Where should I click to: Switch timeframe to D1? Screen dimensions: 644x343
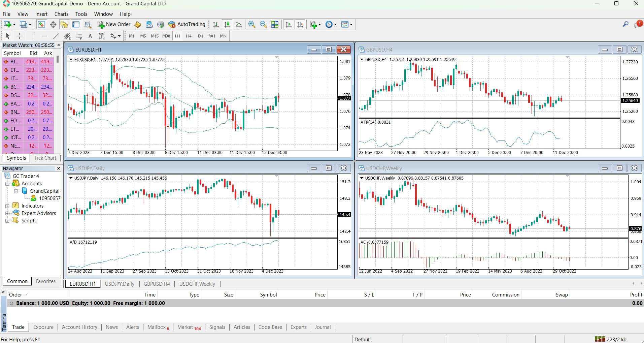(201, 36)
